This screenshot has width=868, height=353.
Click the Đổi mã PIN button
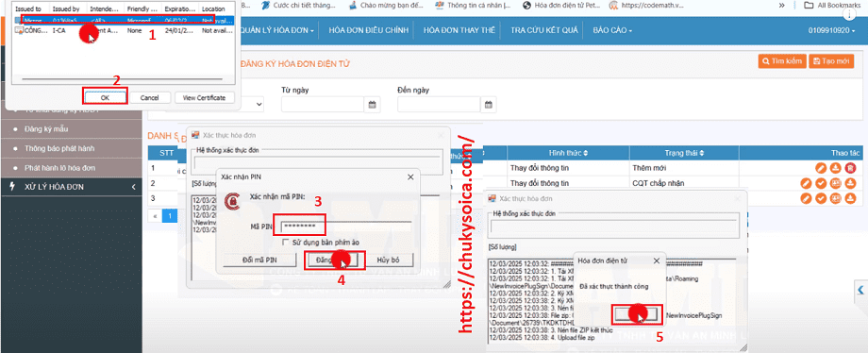tap(259, 260)
